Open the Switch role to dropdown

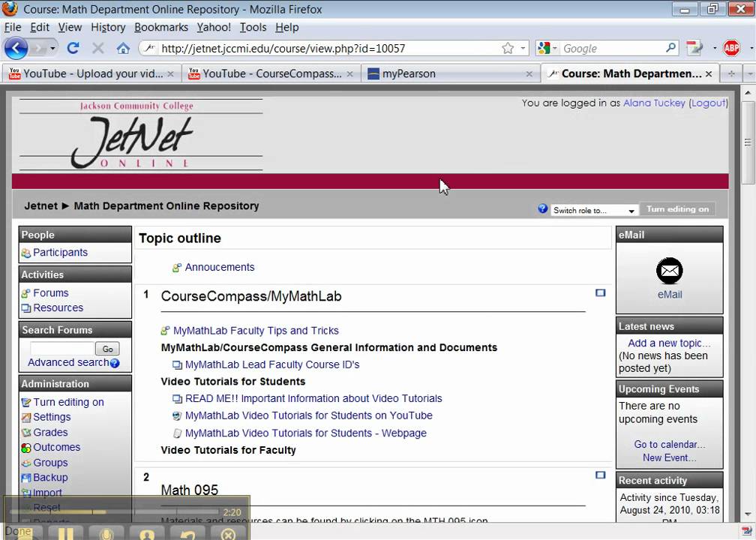pos(594,210)
